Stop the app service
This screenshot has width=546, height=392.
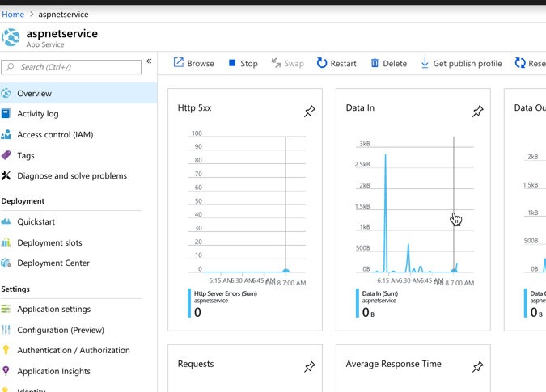pyautogui.click(x=243, y=63)
